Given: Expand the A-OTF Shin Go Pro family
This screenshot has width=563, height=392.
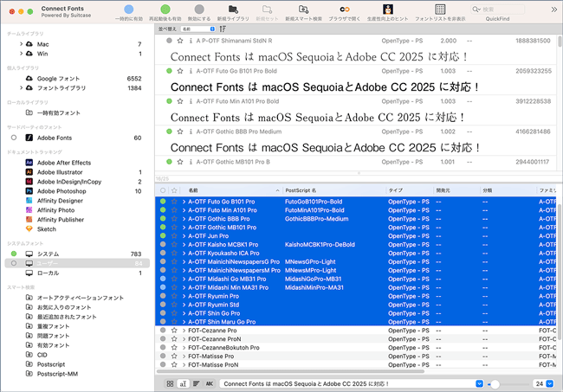Looking at the screenshot, I should 184,313.
